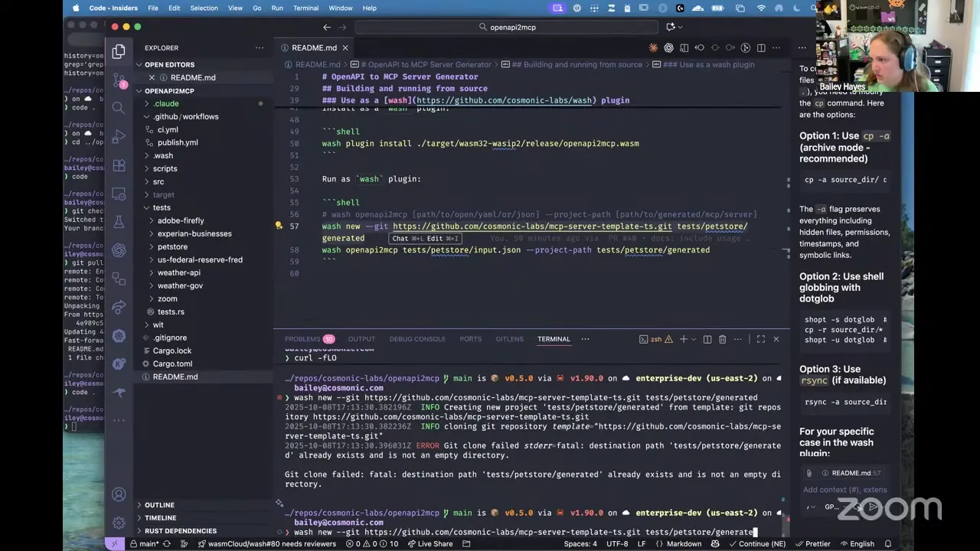The height and width of the screenshot is (551, 980).
Task: Switch to the Output panel tab
Action: [361, 339]
